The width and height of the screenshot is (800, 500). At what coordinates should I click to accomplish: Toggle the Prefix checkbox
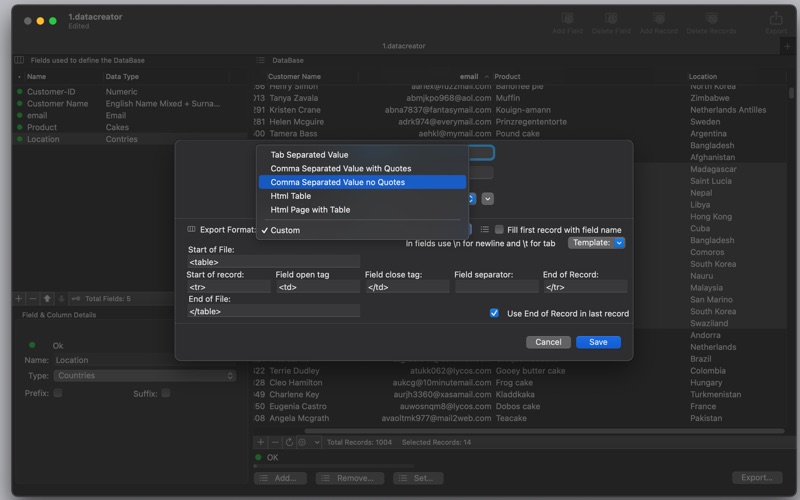57,393
